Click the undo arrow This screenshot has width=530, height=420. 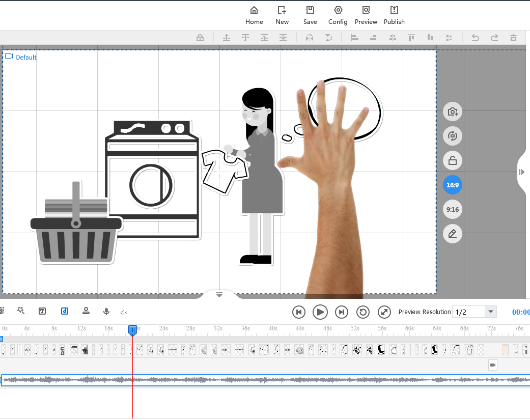[475, 38]
